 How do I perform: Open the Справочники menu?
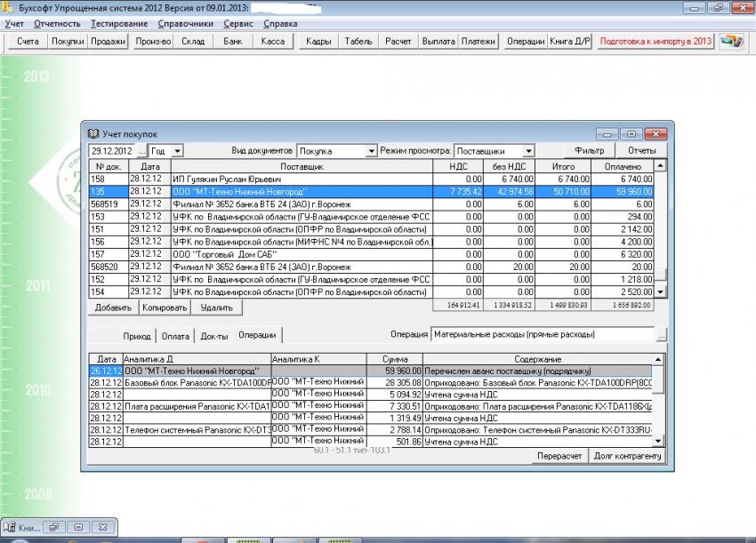(x=186, y=23)
